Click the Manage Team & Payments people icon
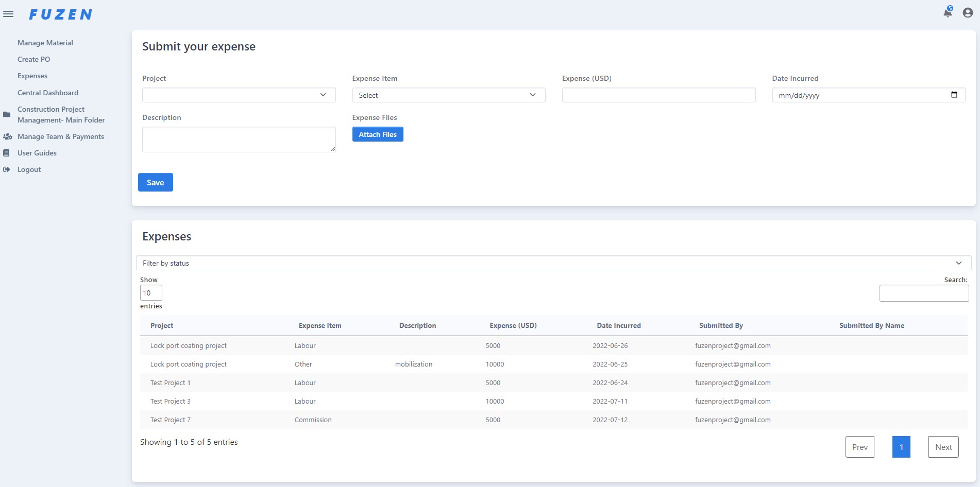Screen dimensions: 980x487 pyautogui.click(x=7, y=136)
